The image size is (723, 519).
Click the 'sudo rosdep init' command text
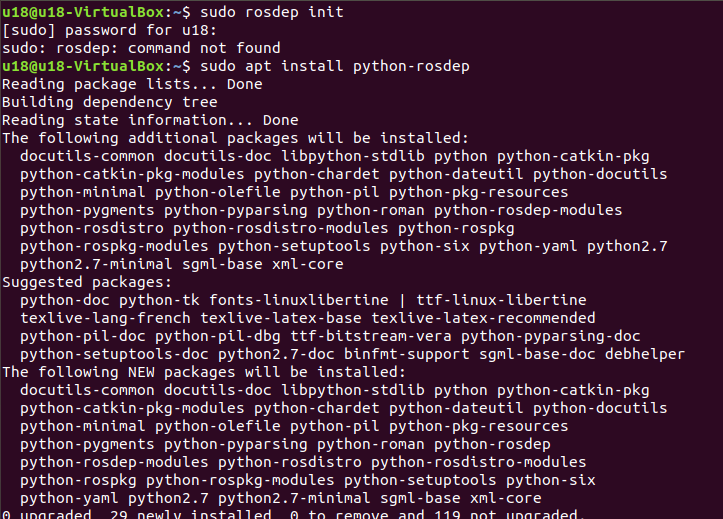272,12
